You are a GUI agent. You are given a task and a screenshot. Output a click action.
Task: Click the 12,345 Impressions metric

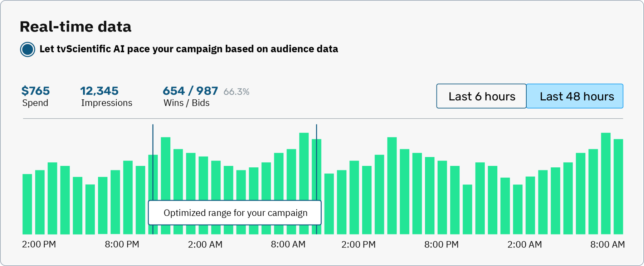[106, 96]
